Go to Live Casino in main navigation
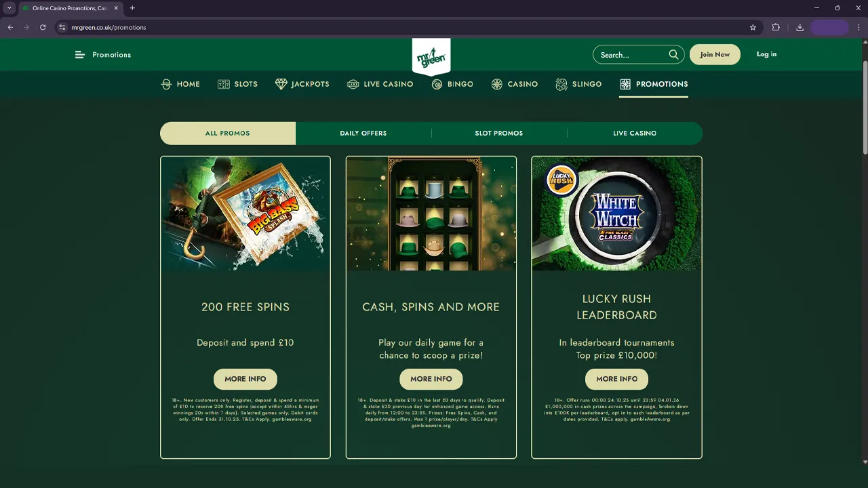The width and height of the screenshot is (868, 488). point(380,84)
